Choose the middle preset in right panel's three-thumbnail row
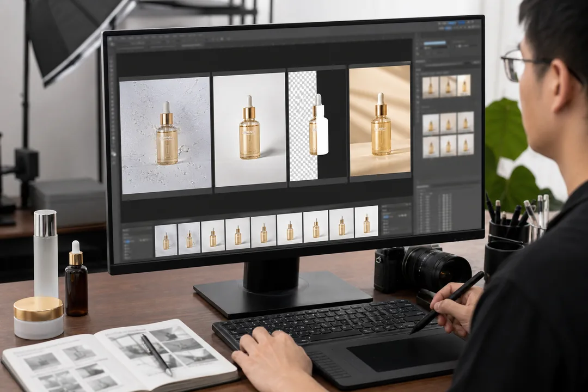The width and height of the screenshot is (588, 392). pyautogui.click(x=448, y=86)
